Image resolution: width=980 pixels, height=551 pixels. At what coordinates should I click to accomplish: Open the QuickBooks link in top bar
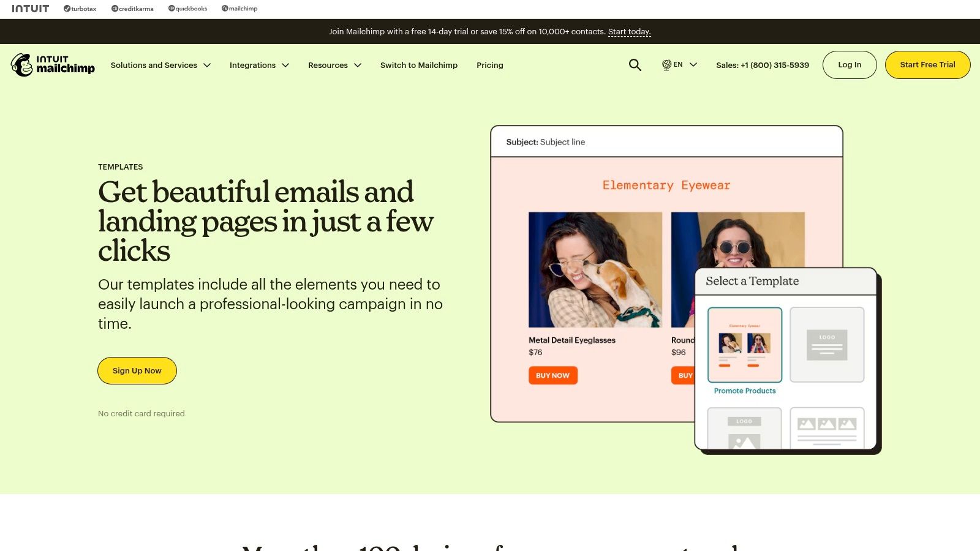(187, 9)
